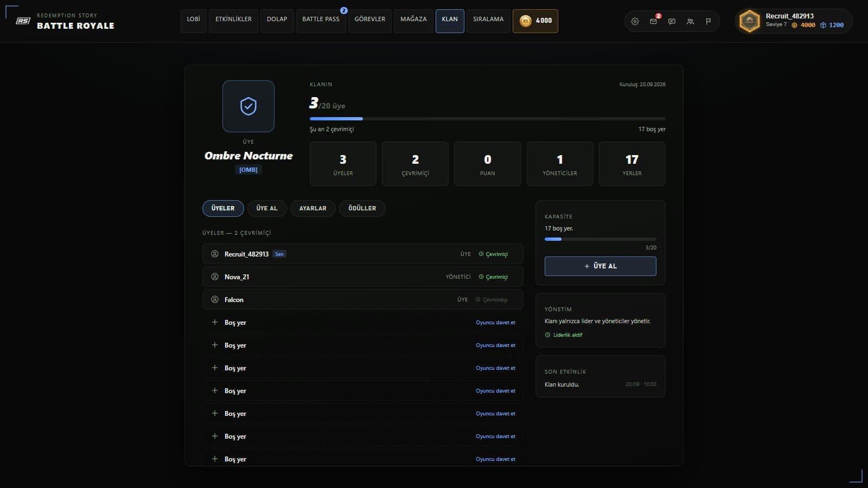Open the settings gear icon
The width and height of the screenshot is (868, 488).
[635, 22]
